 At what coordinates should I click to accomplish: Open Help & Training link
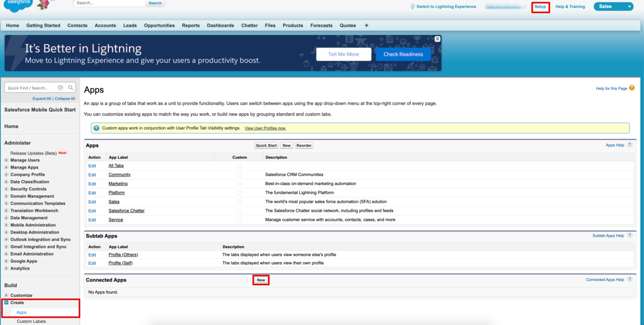570,7
